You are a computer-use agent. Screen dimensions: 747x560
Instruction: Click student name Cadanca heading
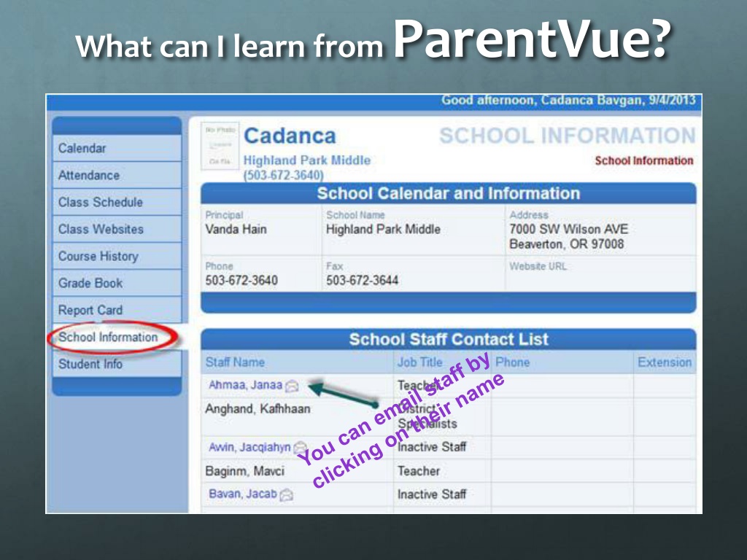(290, 136)
